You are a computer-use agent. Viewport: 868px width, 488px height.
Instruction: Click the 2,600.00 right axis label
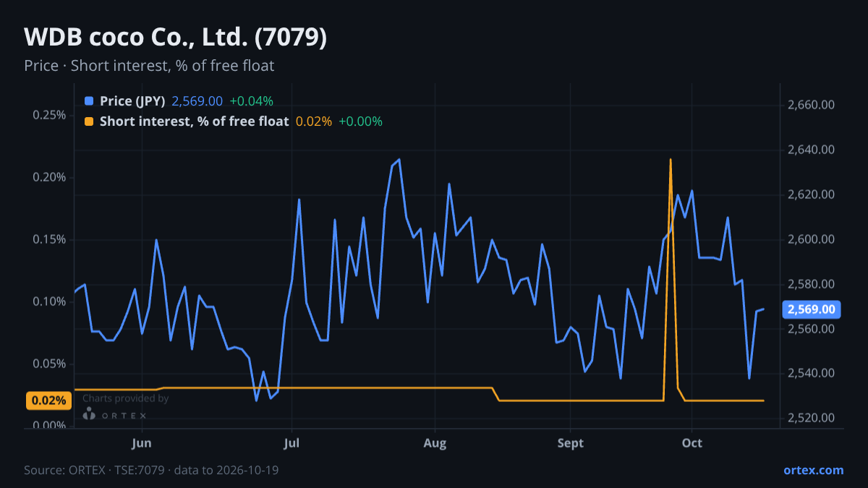(811, 239)
